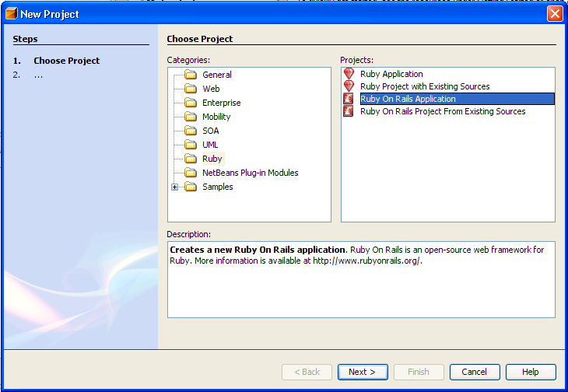Image resolution: width=568 pixels, height=392 pixels.
Task: Select the Enterprise category
Action: pyautogui.click(x=221, y=103)
